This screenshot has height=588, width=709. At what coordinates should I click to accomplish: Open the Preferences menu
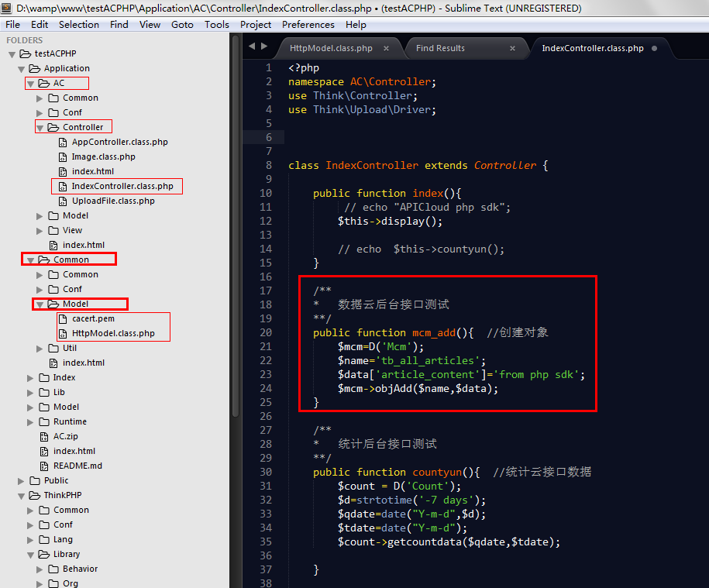pyautogui.click(x=308, y=24)
